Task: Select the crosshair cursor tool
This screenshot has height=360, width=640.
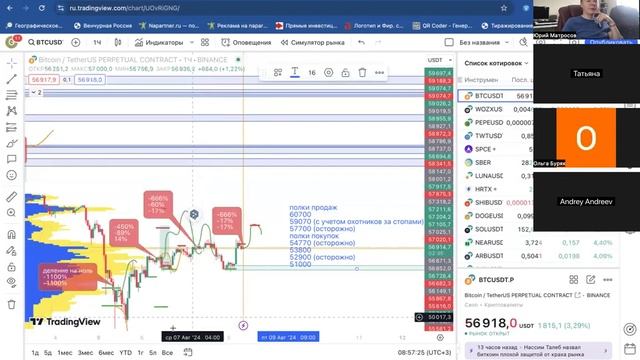Action: point(11,63)
